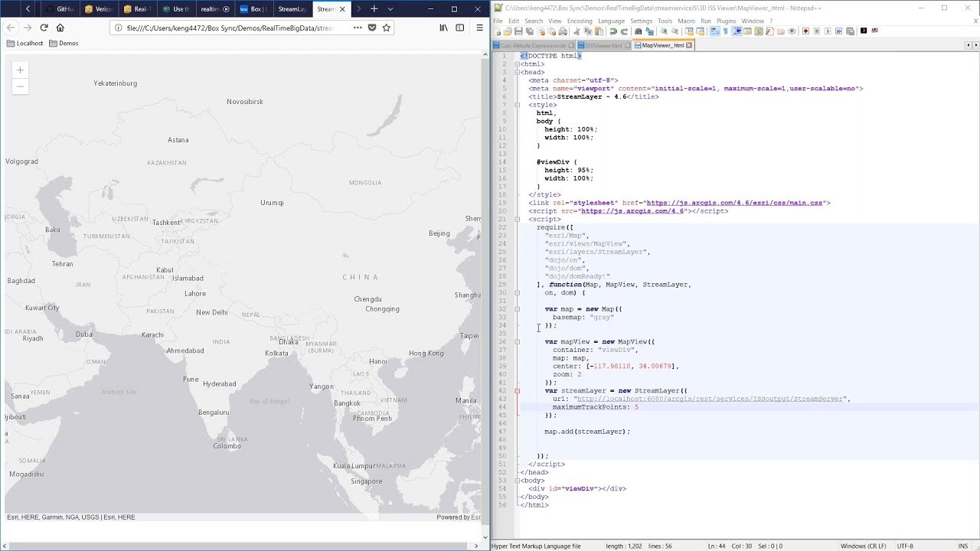Click the Windows (CR LF) status bar entry
The height and width of the screenshot is (551, 980).
(863, 546)
